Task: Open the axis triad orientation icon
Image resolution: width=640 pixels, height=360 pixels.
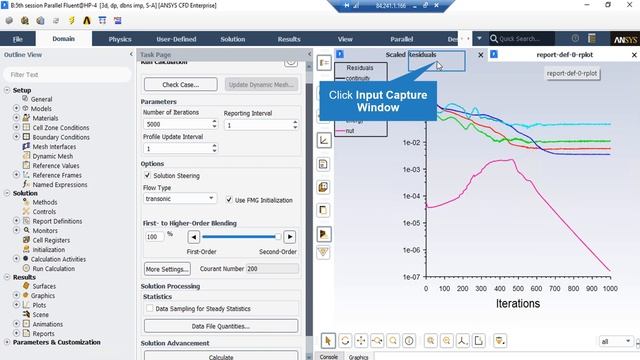Action: click(x=462, y=340)
